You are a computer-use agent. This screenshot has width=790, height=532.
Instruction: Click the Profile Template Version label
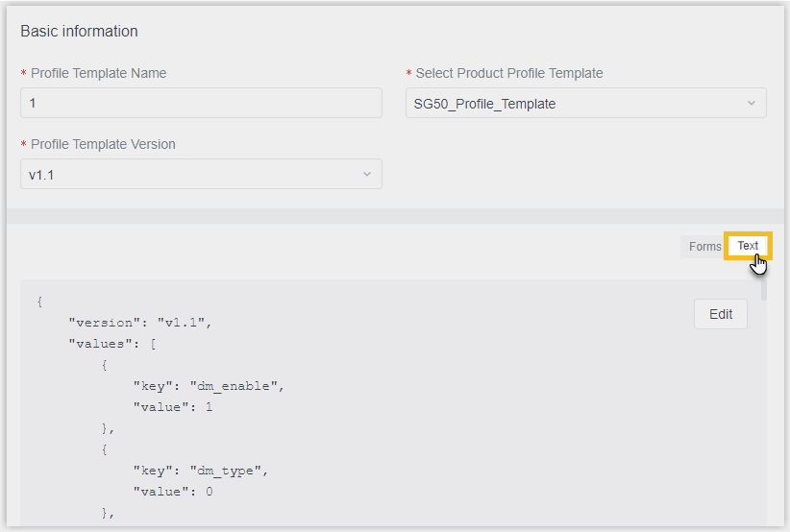(103, 144)
